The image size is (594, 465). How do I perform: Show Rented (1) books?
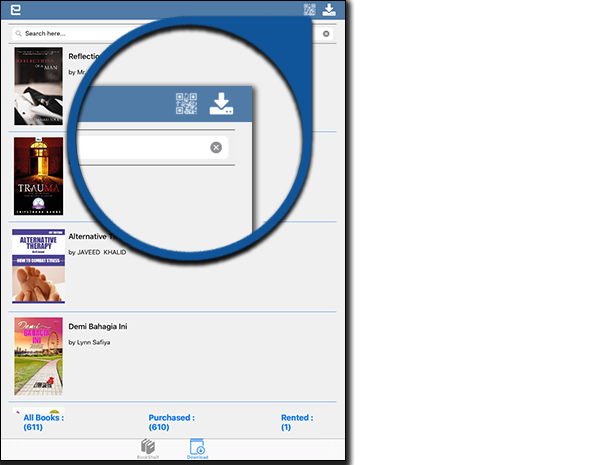click(297, 422)
